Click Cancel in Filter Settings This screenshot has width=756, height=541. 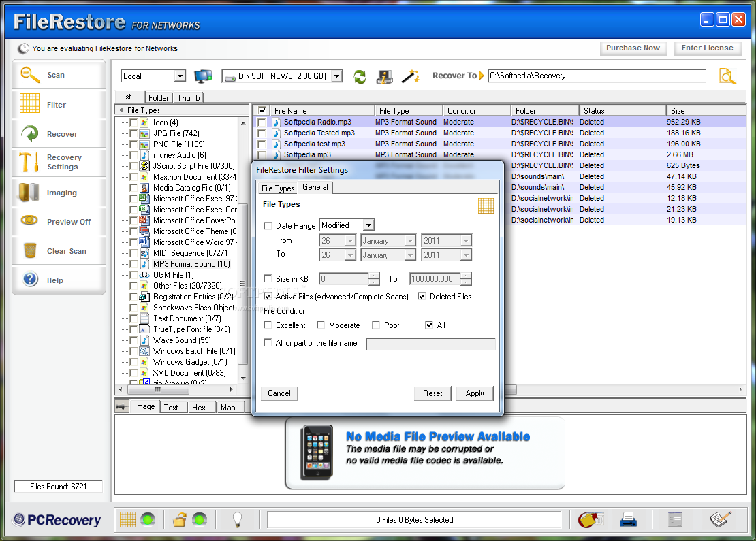point(279,393)
